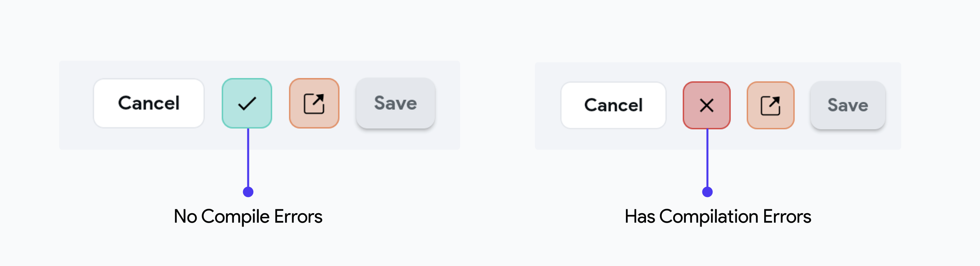
Task: Click the purple connector line under the checkmark
Action: click(x=248, y=158)
